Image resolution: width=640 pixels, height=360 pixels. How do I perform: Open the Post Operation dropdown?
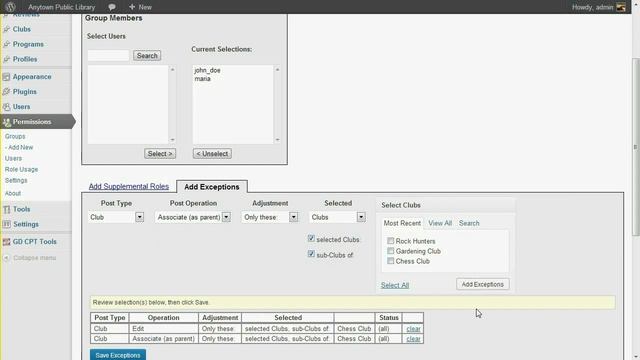(193, 217)
